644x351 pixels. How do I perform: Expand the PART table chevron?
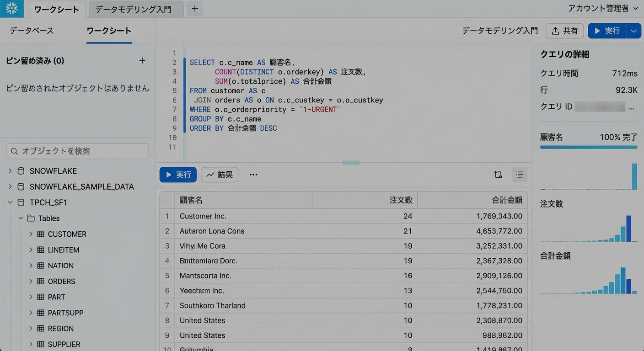pos(31,297)
